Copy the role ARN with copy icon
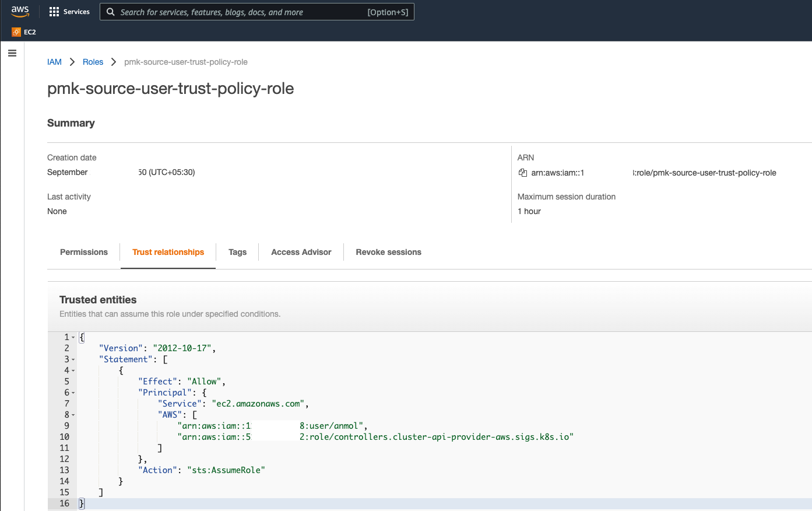Image resolution: width=812 pixels, height=511 pixels. point(523,173)
